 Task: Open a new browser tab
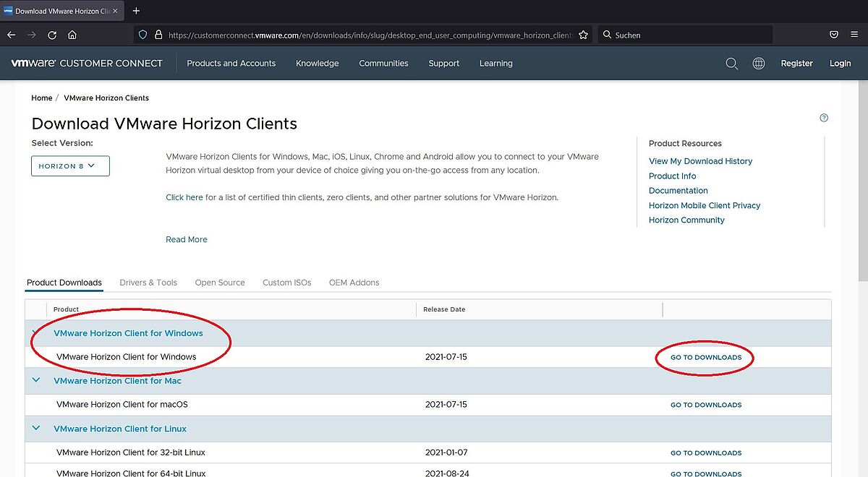pyautogui.click(x=136, y=11)
